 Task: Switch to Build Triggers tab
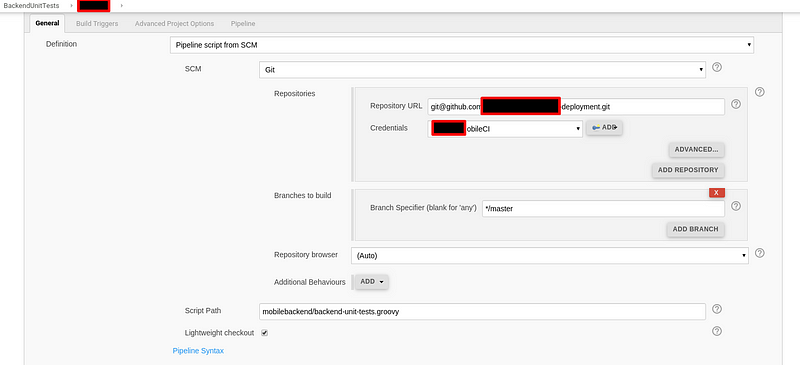pos(97,23)
